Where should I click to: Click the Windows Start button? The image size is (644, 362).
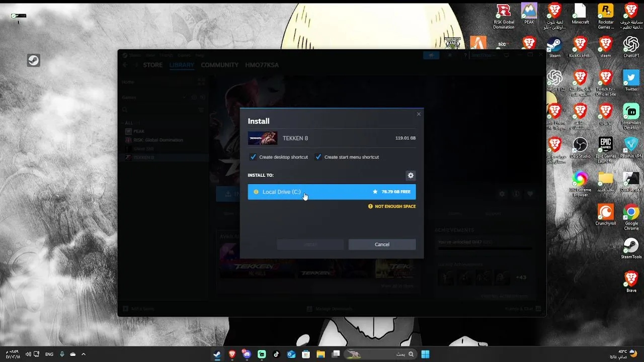click(x=425, y=354)
